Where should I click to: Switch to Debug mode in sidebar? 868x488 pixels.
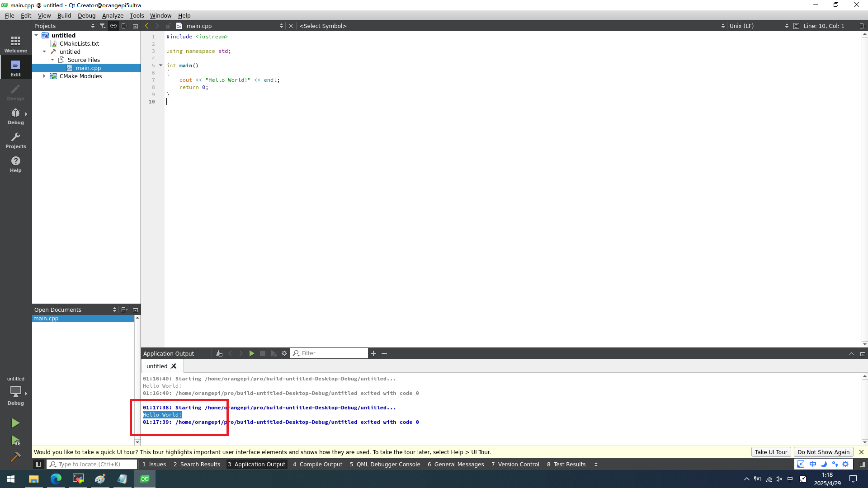[15, 116]
